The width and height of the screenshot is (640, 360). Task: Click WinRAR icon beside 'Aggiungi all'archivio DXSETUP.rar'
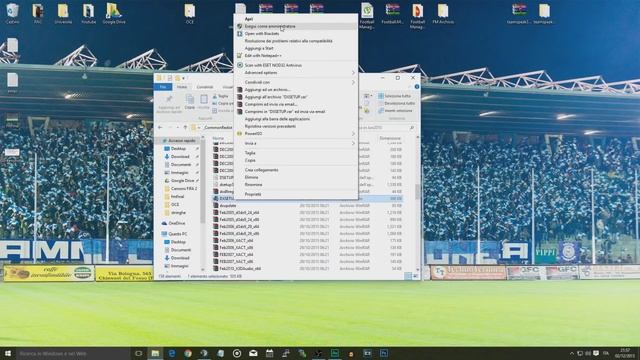(x=240, y=97)
